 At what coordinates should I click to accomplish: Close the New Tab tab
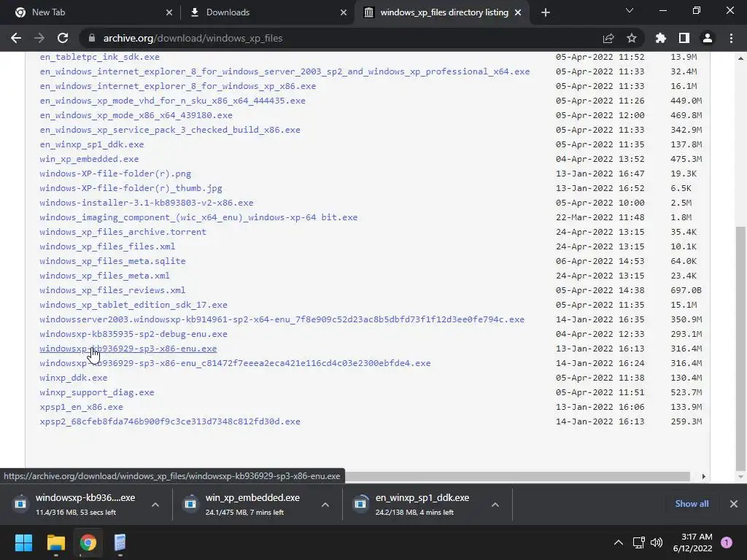tap(169, 12)
